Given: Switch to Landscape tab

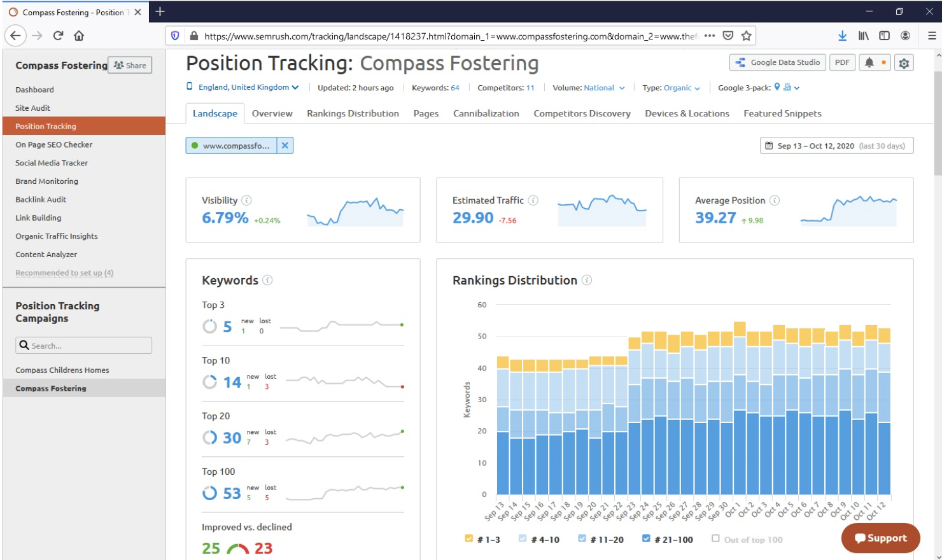Looking at the screenshot, I should (x=215, y=113).
